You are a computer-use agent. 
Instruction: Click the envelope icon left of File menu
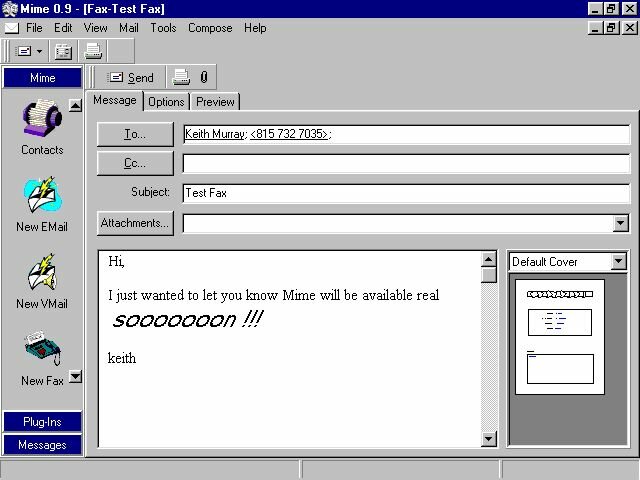pos(11,28)
